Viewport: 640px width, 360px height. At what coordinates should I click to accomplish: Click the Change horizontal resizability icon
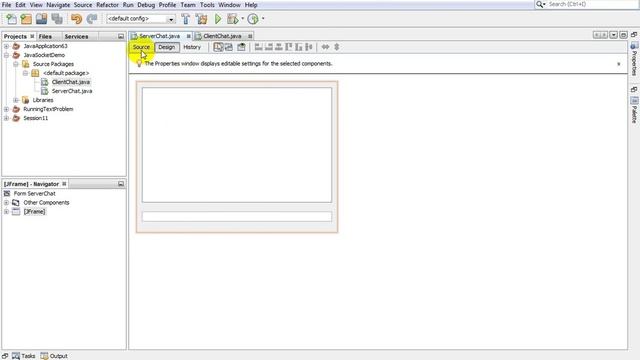(x=325, y=47)
